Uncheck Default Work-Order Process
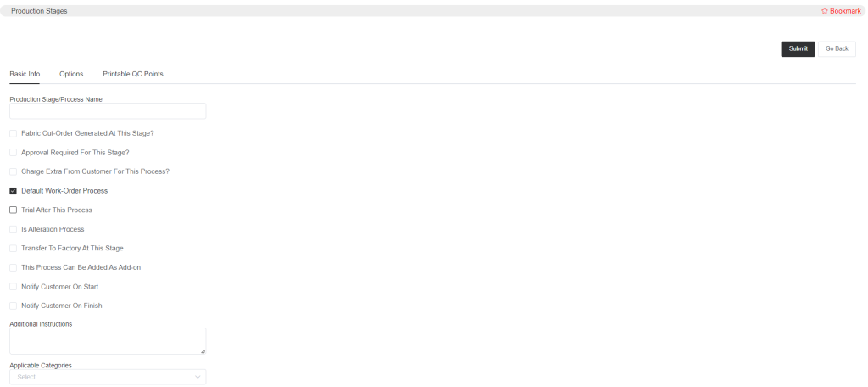The image size is (868, 387). point(14,191)
